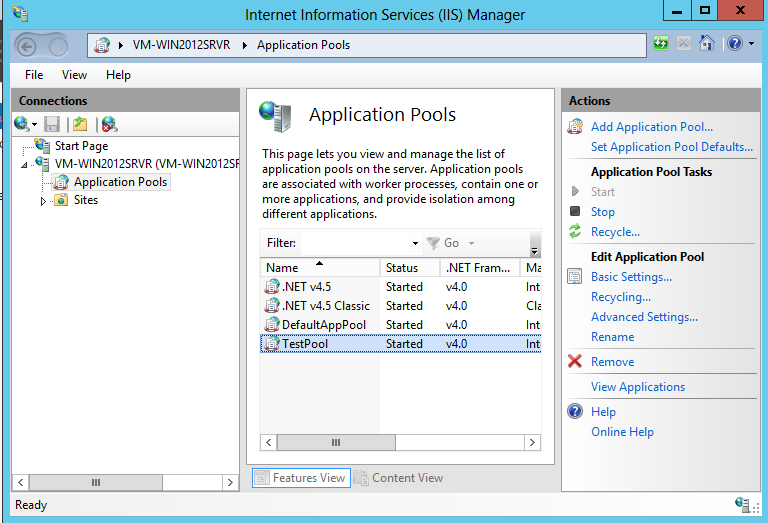
Task: Open Basic Settings... link
Action: [631, 277]
